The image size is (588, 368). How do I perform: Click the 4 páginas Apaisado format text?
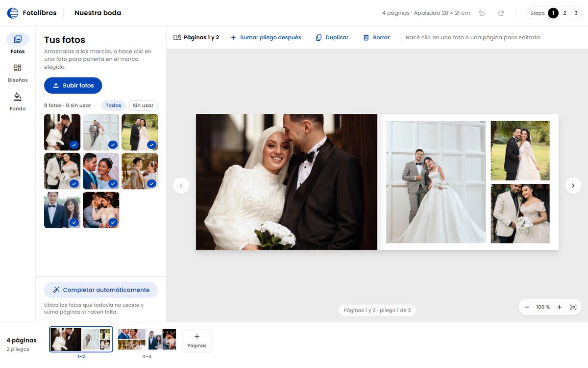[x=426, y=13]
